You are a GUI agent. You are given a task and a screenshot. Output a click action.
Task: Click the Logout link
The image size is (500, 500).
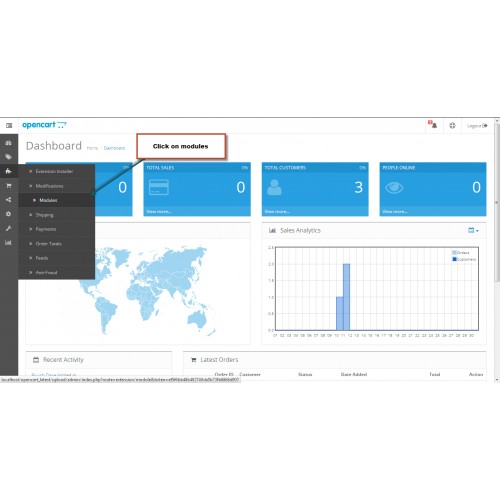click(477, 126)
